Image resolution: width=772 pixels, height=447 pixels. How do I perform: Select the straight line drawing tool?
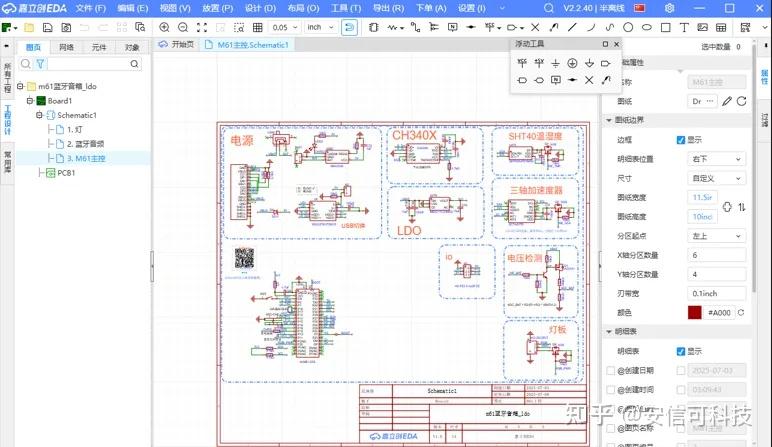[572, 28]
